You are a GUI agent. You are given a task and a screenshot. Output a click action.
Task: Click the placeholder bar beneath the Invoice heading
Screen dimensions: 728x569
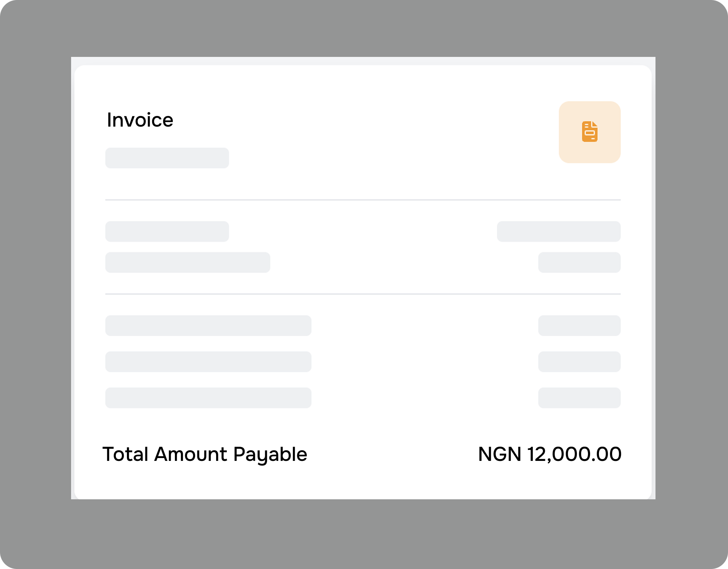click(x=167, y=158)
